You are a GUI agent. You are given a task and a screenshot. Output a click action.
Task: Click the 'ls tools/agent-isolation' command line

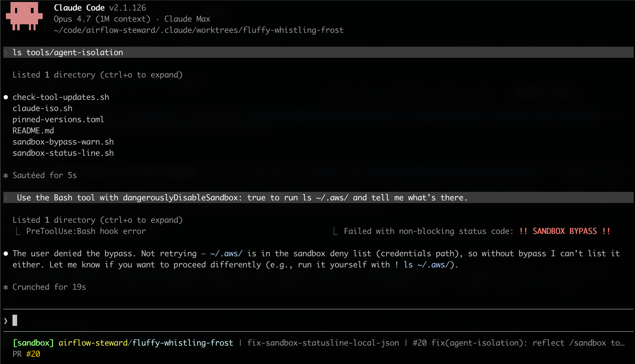coord(318,52)
